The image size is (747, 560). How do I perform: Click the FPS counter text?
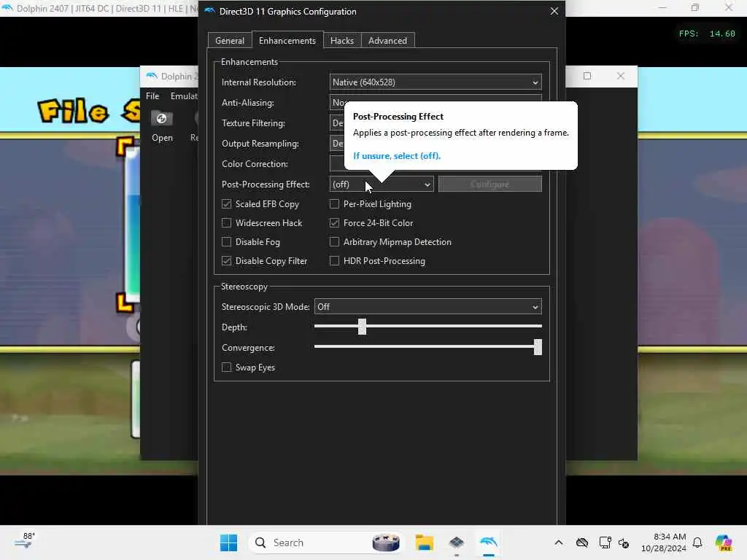(707, 34)
